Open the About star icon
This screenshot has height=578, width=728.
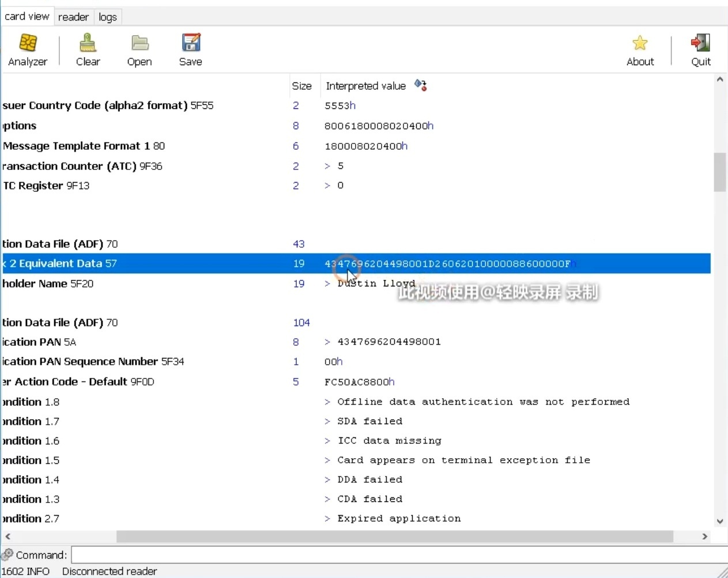(640, 50)
